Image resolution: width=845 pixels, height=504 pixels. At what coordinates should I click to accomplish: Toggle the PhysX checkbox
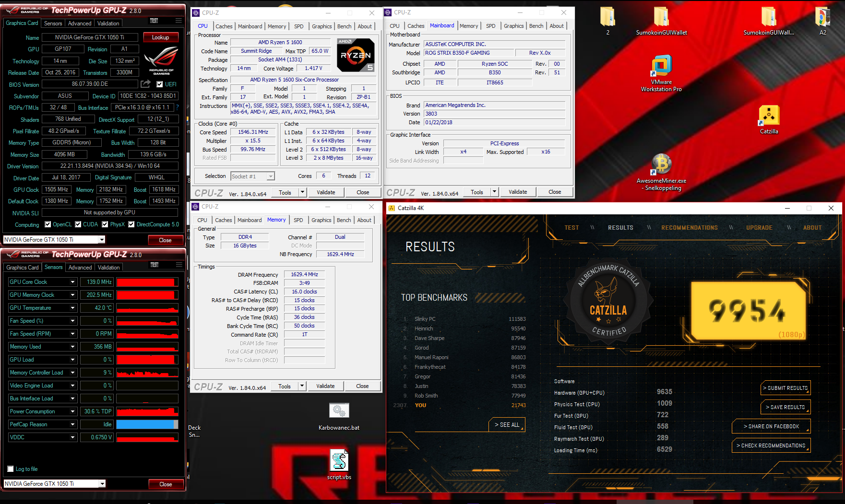click(105, 224)
